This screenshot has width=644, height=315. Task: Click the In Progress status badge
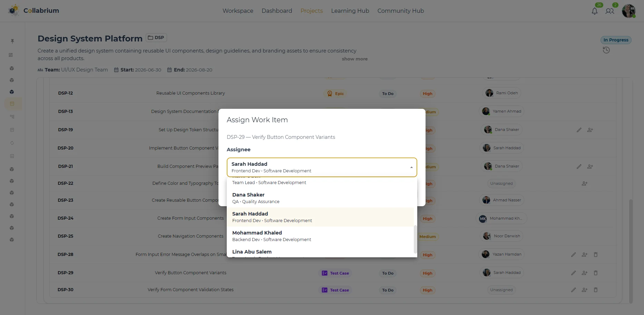(616, 40)
